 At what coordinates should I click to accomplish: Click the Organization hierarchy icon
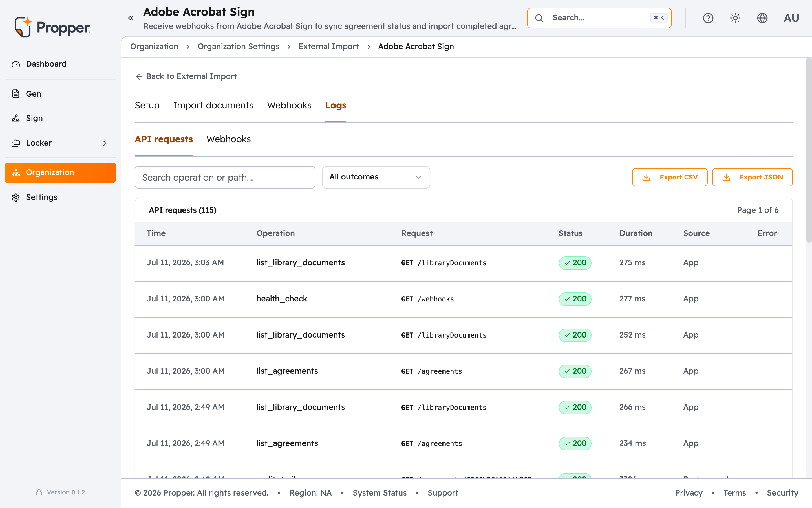click(16, 173)
